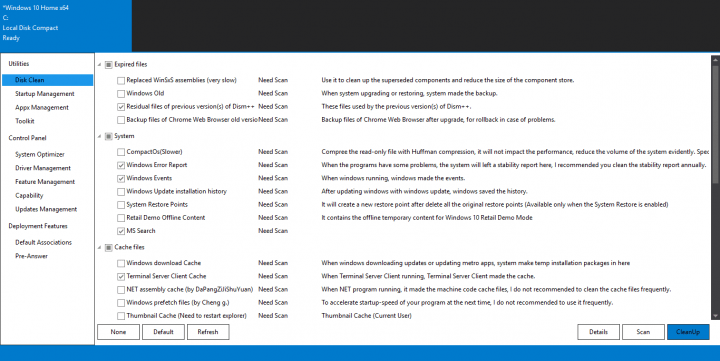The image size is (720, 361).
Task: Open the Toolkit section
Action: [x=25, y=121]
